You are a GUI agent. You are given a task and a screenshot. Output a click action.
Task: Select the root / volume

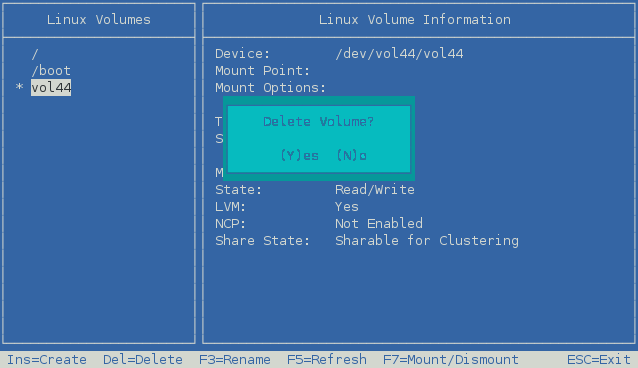(x=35, y=54)
